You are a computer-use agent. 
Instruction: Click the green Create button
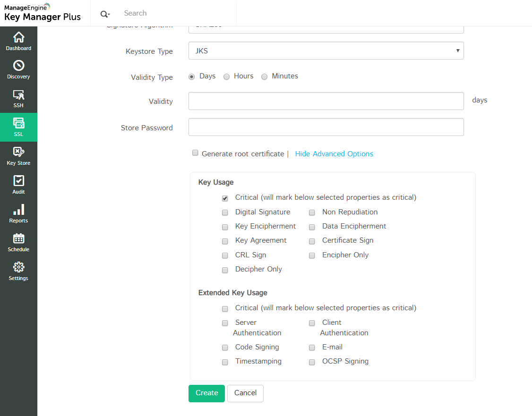(206, 393)
